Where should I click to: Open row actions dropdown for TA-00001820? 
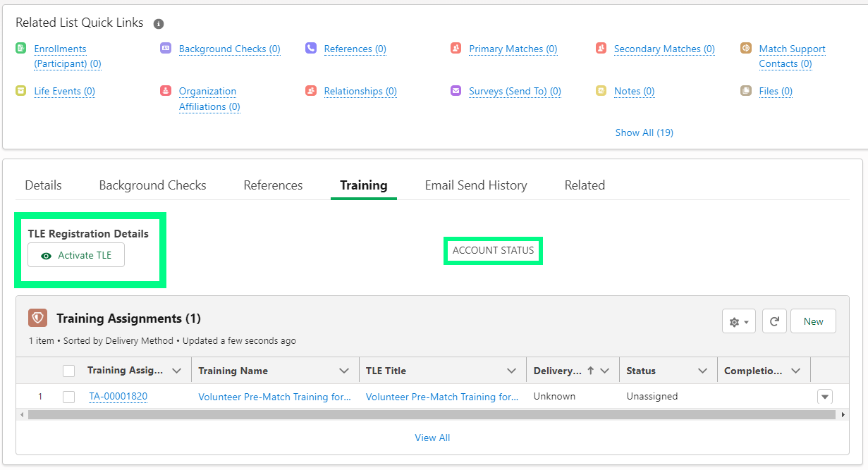pos(824,397)
